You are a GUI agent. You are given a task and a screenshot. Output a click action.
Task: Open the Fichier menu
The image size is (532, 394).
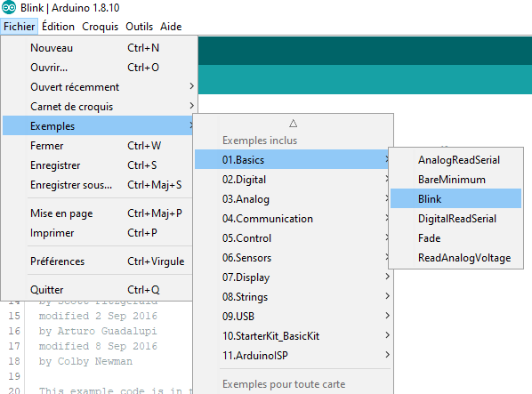coord(20,27)
